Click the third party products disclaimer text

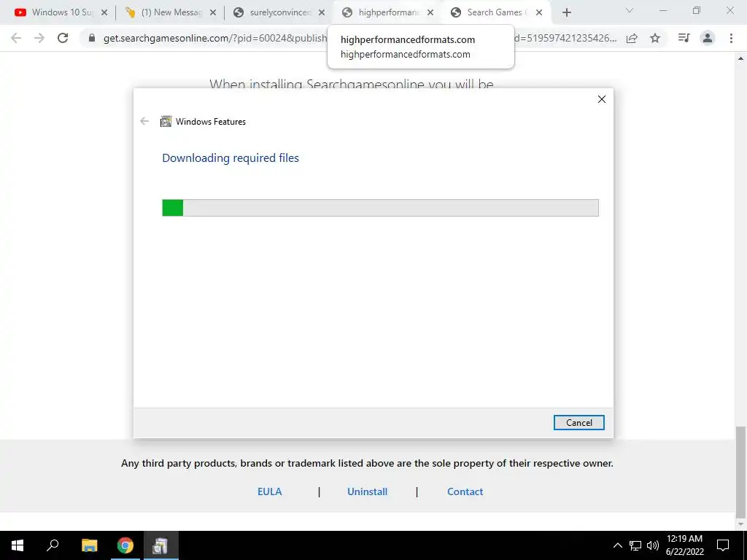(x=368, y=463)
